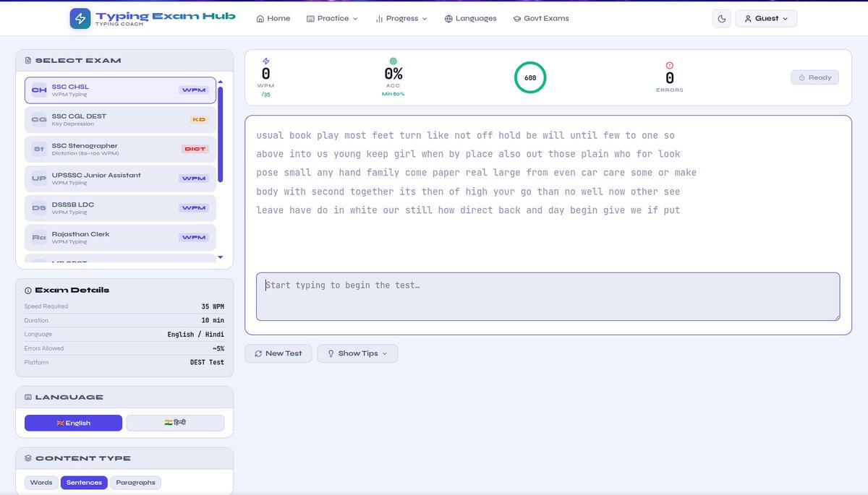
Task: Click the Language panel header icon
Action: pos(28,397)
